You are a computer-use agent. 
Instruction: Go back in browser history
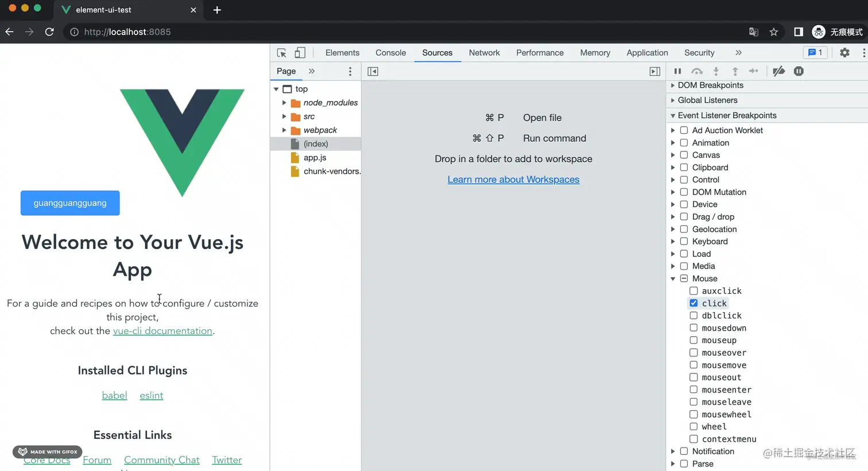point(9,32)
